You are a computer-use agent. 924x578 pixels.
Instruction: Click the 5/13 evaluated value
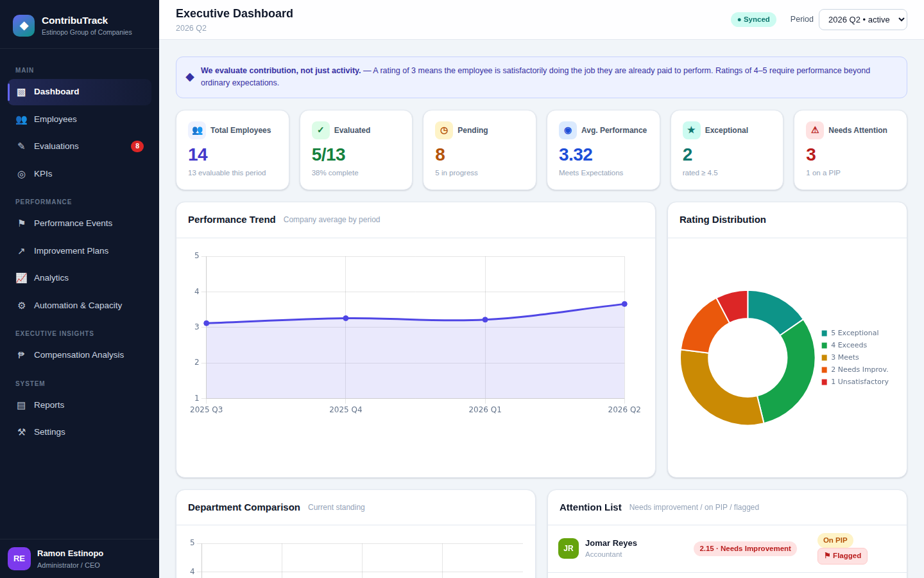click(x=329, y=155)
